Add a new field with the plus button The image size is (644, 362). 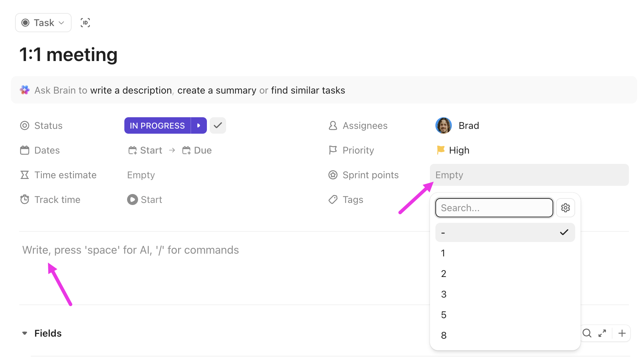click(622, 333)
